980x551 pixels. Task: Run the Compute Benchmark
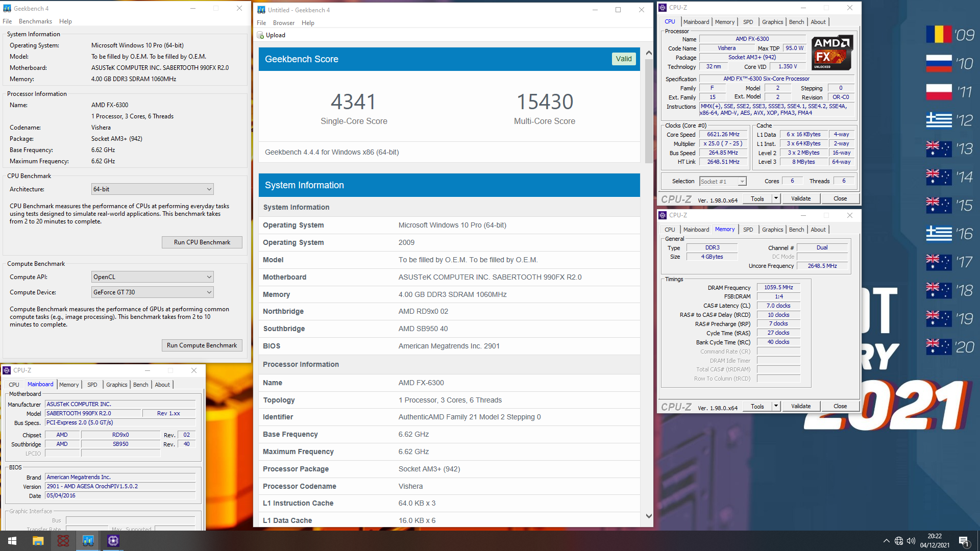click(x=202, y=345)
